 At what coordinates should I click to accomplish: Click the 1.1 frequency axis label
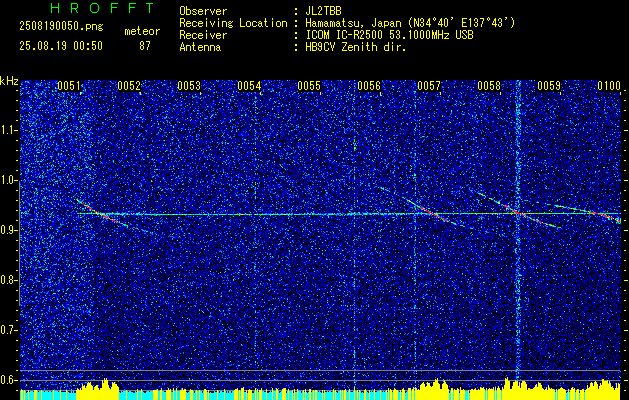[9, 130]
